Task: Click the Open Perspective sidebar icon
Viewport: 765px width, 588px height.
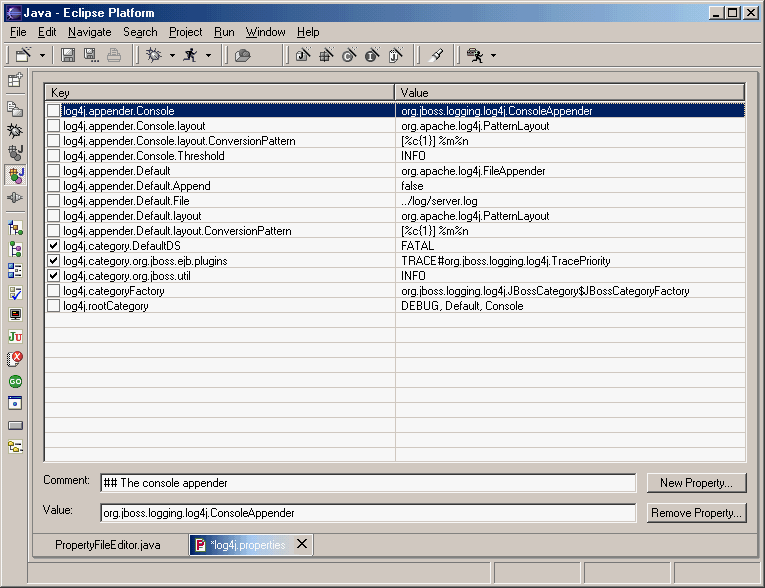Action: [15, 80]
